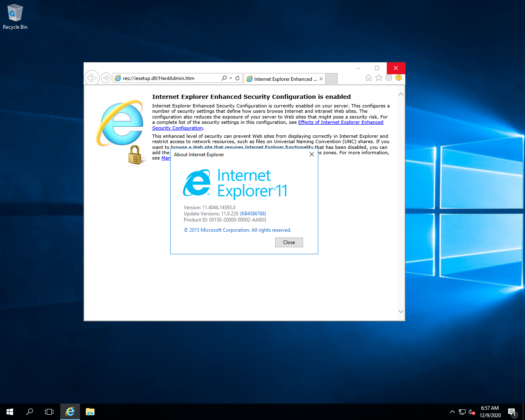
Task: Click the page scrollbar up arrow
Action: (401, 94)
